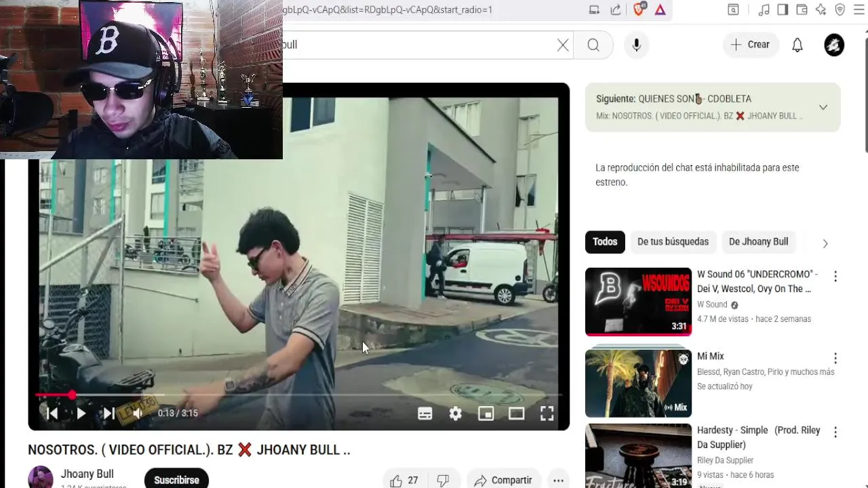Viewport: 868px width, 488px height.
Task: Select the De tus búsquedas chip
Action: pyautogui.click(x=673, y=241)
